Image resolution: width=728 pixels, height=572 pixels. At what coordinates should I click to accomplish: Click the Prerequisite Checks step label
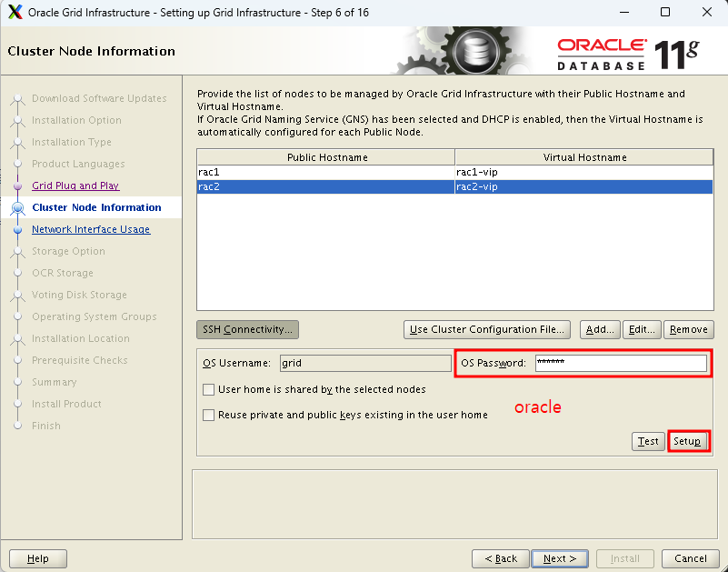80,361
